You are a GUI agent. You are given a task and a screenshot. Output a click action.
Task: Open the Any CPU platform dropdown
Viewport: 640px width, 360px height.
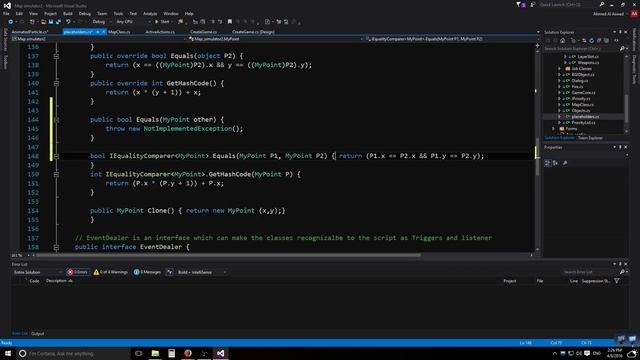[133, 22]
